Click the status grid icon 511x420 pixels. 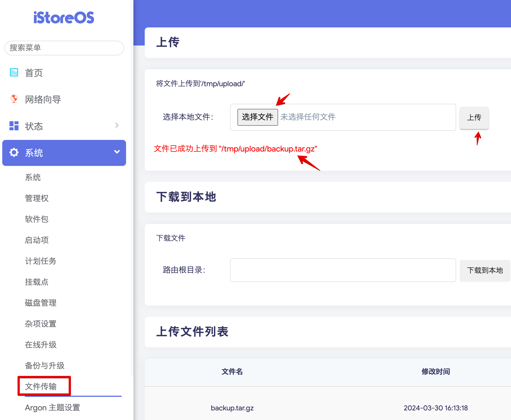[x=14, y=126]
